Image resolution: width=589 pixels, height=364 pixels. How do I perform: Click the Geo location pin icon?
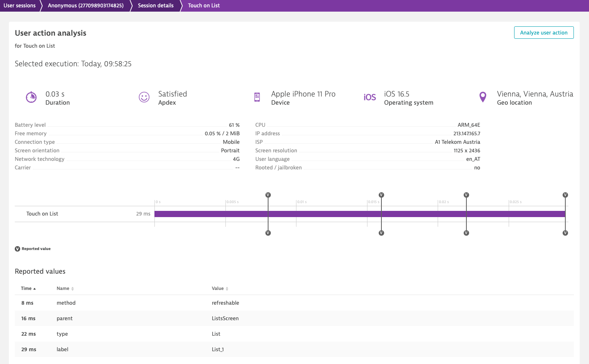pos(483,97)
